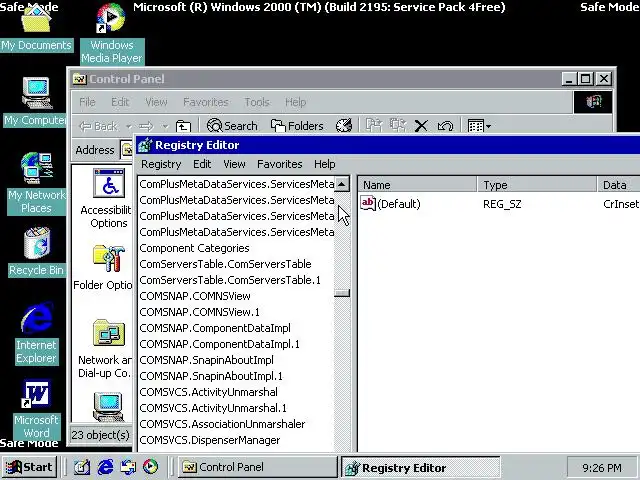The height and width of the screenshot is (480, 640).
Task: Open View menu in Registry Editor
Action: [x=234, y=164]
